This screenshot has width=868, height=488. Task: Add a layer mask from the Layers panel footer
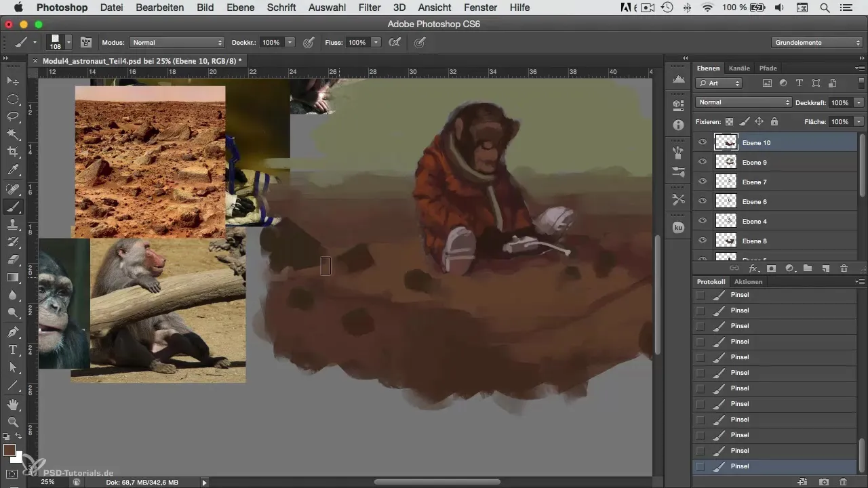[x=771, y=268]
